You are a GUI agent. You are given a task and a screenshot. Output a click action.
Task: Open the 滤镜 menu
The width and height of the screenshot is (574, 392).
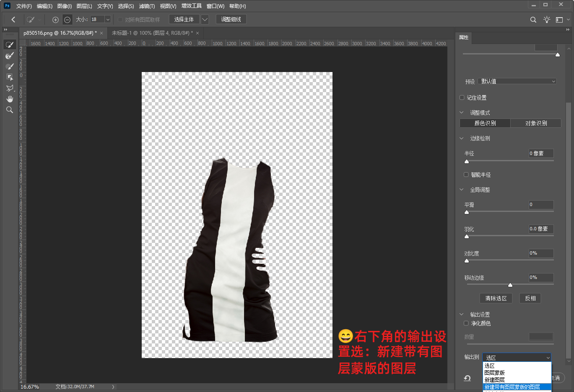(x=147, y=6)
